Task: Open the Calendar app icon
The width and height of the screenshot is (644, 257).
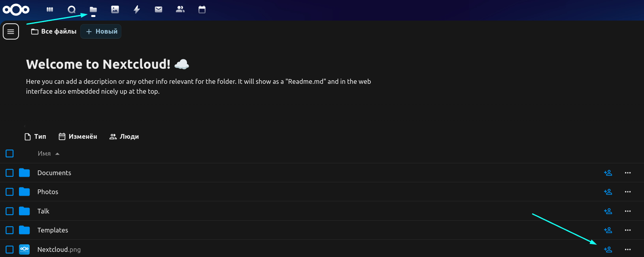Action: coord(202,9)
